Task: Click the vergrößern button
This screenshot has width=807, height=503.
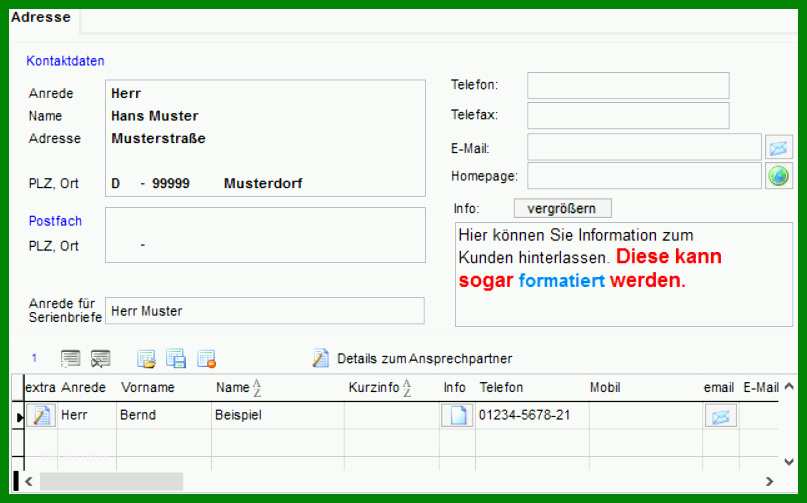Action: [563, 209]
